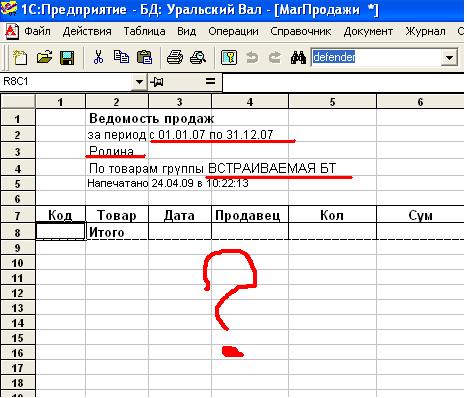
Task: Open the Файл menu
Action: [x=37, y=31]
